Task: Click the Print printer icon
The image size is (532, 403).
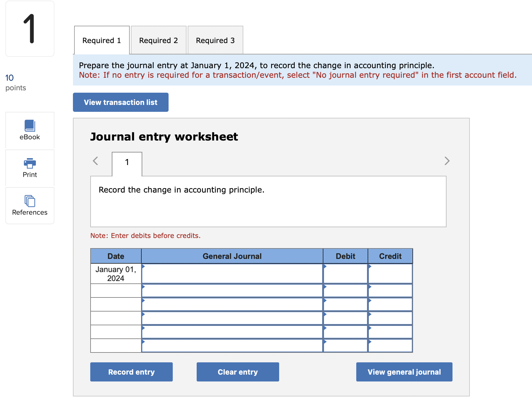Action: point(30,163)
